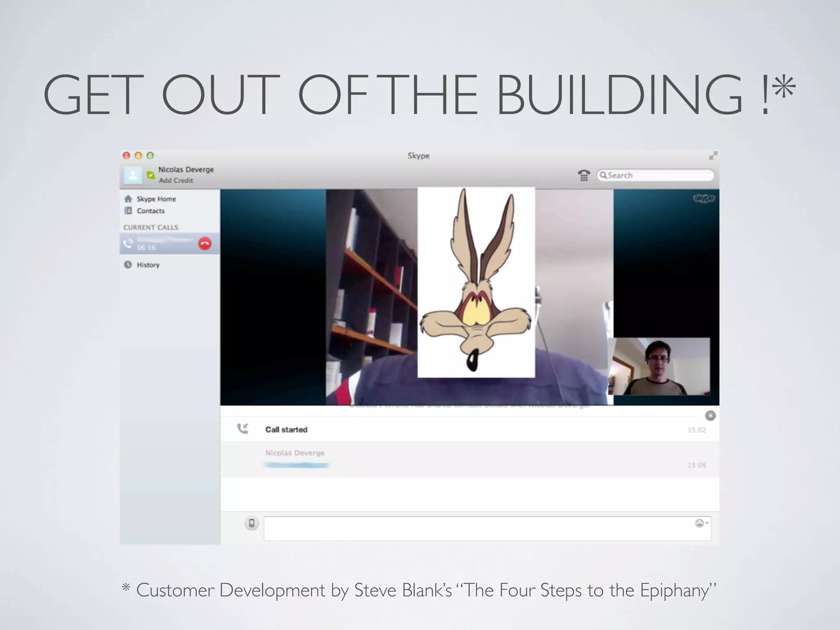Open the online status icon menu
Viewport: 840px width, 630px height.
click(x=151, y=176)
